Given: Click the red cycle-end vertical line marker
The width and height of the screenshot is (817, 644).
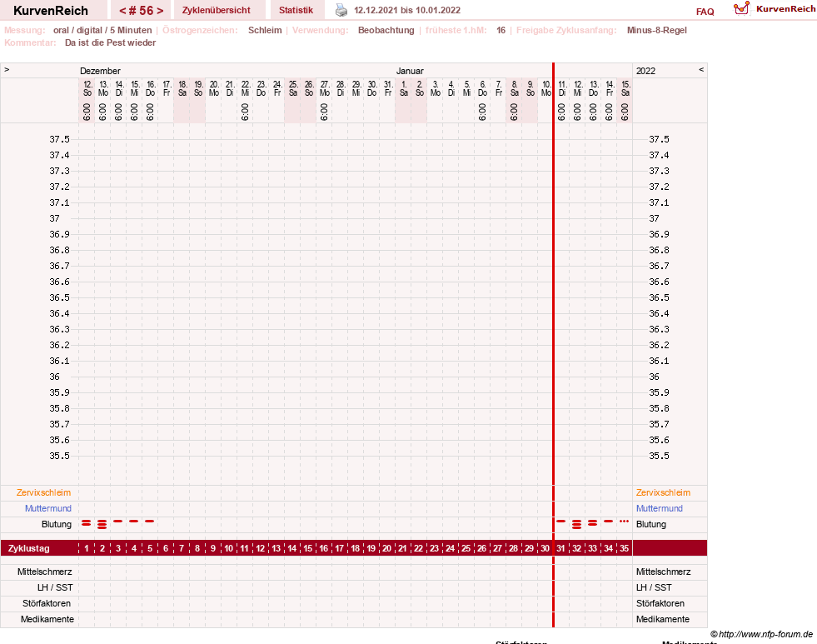Looking at the screenshot, I should coord(553,344).
